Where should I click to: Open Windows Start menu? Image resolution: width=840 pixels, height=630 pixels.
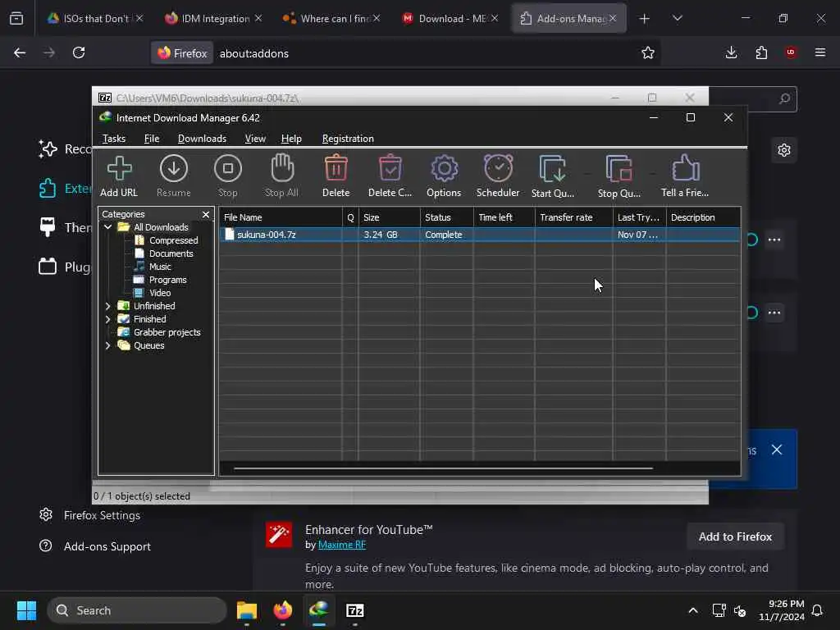26,610
